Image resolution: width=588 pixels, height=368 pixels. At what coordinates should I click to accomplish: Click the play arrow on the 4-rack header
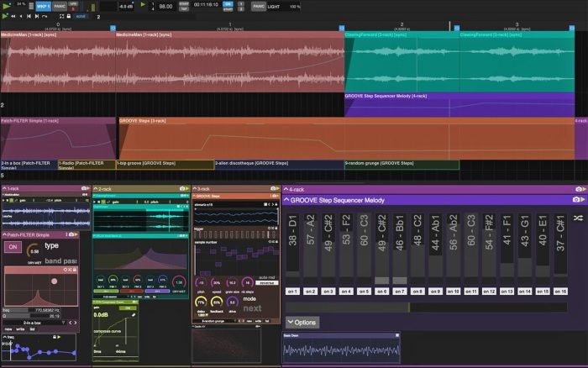(x=584, y=189)
